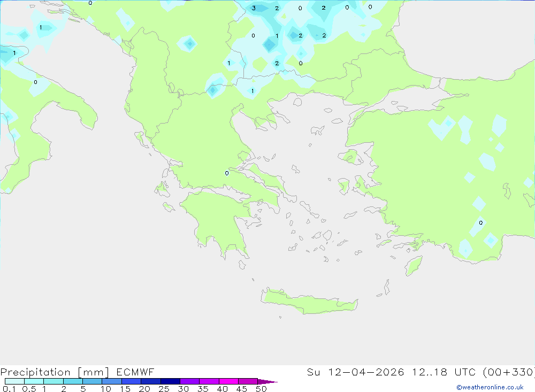The image size is (535, 392).
Task: Choose the 20–25 mm dark blue swatch
Action: (x=150, y=381)
